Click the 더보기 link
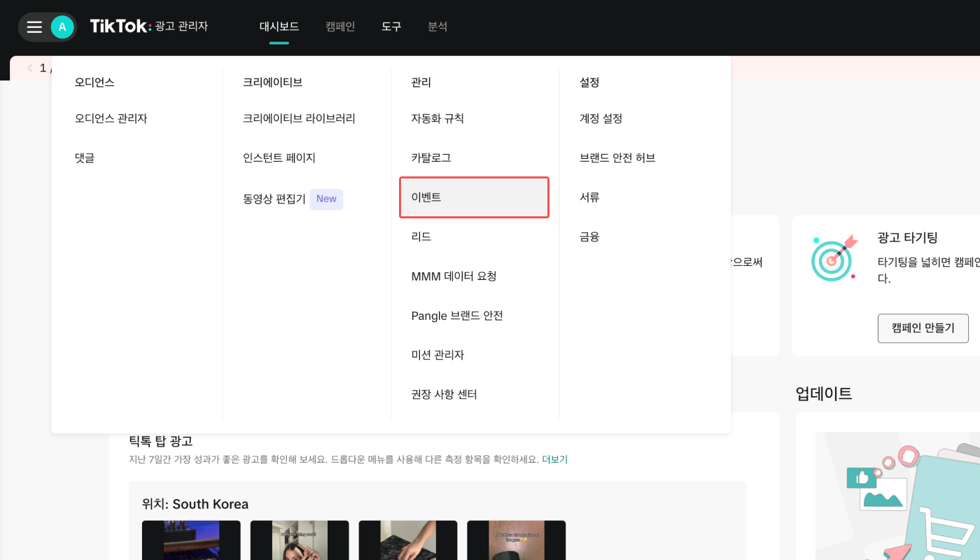 [x=555, y=460]
